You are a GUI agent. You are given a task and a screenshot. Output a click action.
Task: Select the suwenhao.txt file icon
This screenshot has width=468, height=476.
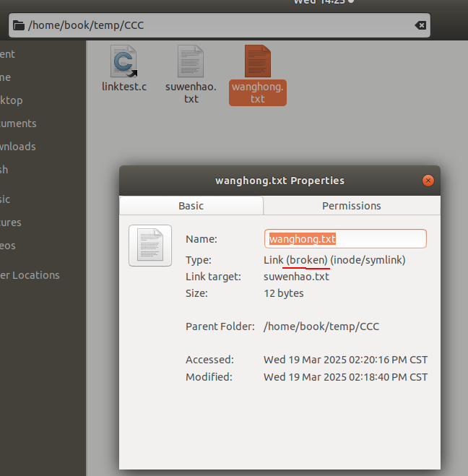(191, 61)
